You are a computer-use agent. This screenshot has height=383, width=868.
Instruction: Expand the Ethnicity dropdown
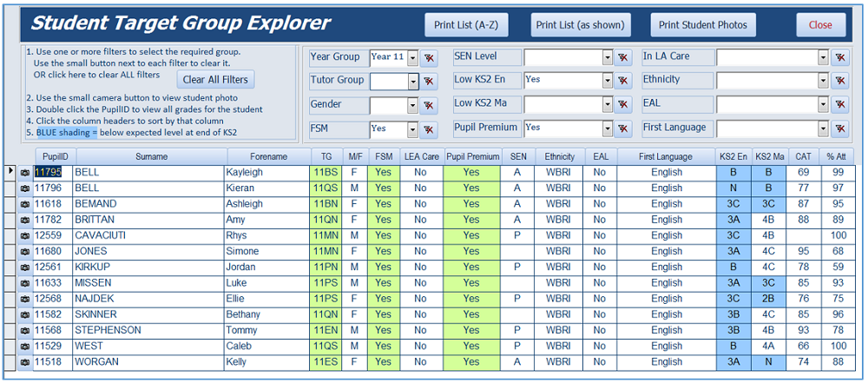823,81
